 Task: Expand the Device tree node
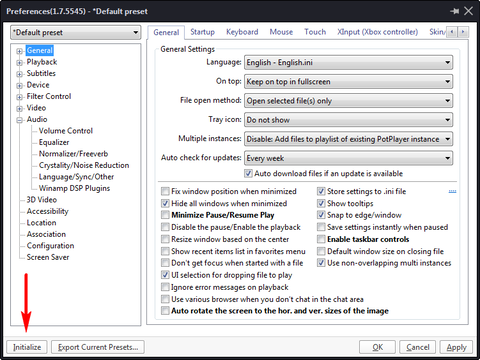(x=19, y=85)
